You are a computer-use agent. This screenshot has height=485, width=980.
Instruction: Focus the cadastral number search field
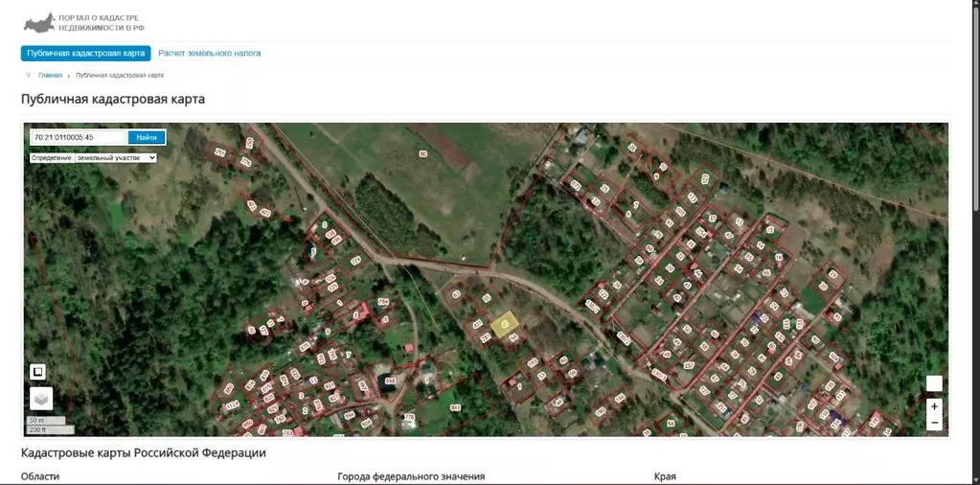tap(80, 137)
